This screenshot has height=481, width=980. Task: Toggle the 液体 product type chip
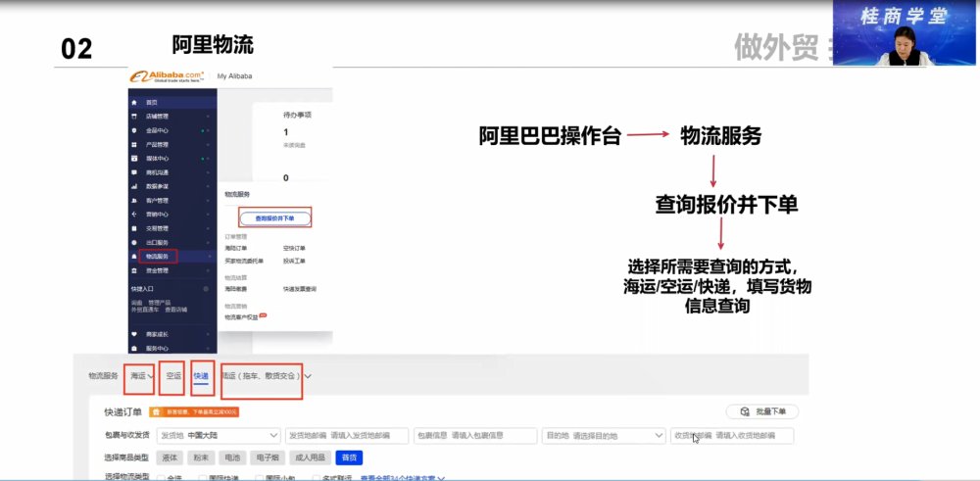click(170, 457)
